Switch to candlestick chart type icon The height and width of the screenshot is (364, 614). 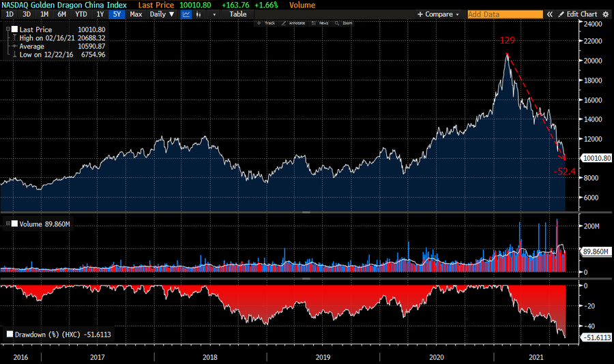pos(199,14)
